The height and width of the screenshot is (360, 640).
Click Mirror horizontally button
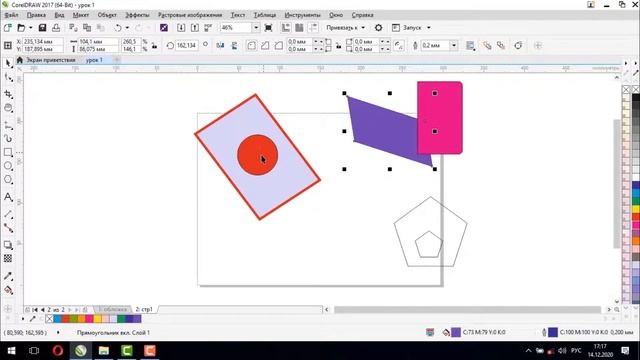tap(220, 45)
